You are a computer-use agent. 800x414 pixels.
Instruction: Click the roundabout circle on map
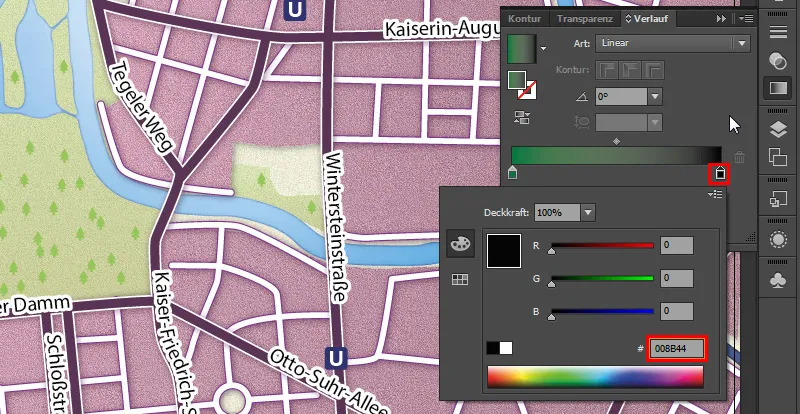pos(232,401)
